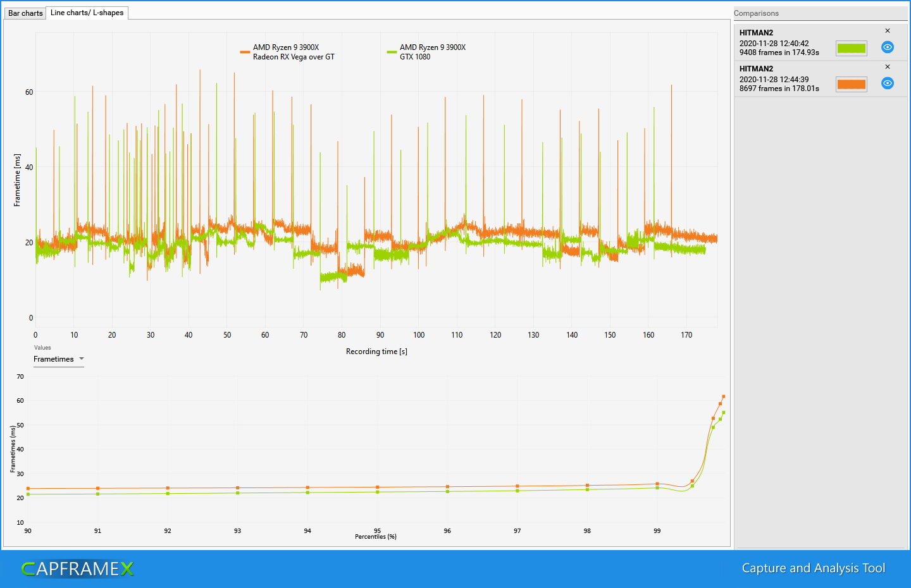Select the GTX 1080 legend entry

coord(430,51)
